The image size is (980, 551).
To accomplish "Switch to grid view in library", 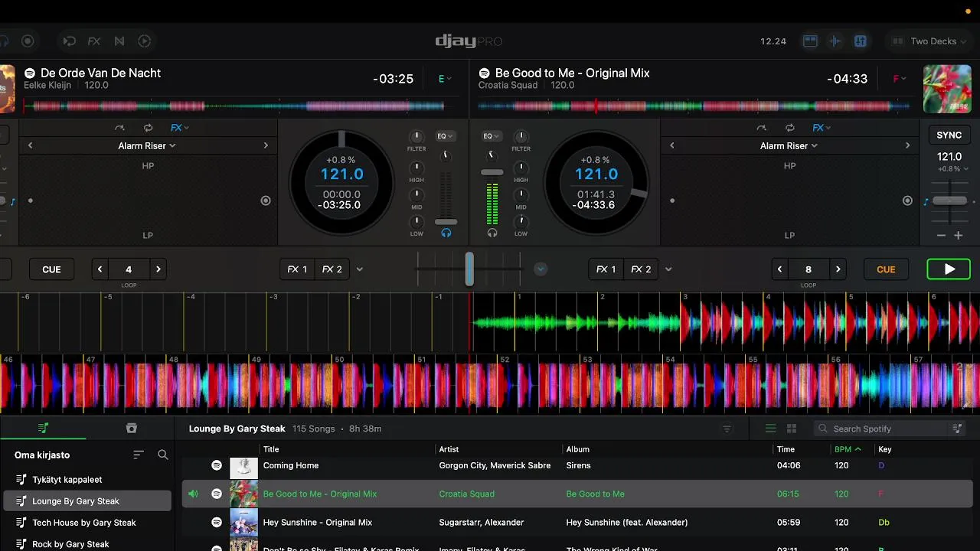I will coord(792,429).
